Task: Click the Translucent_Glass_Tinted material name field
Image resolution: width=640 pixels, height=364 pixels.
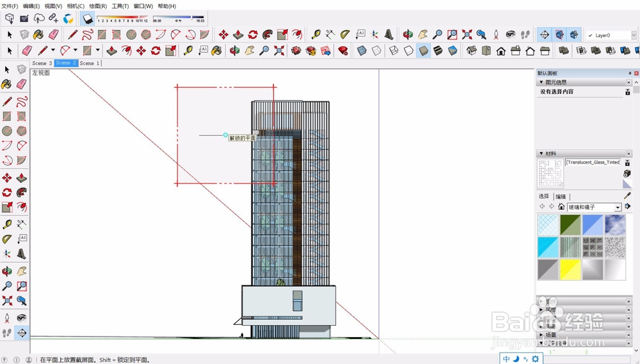Action: coord(593,162)
